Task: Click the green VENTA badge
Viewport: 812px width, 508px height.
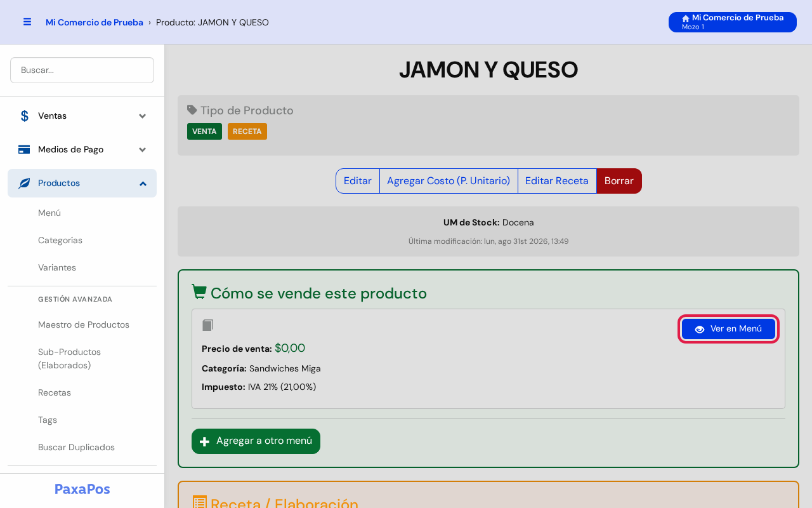Action: (x=204, y=131)
